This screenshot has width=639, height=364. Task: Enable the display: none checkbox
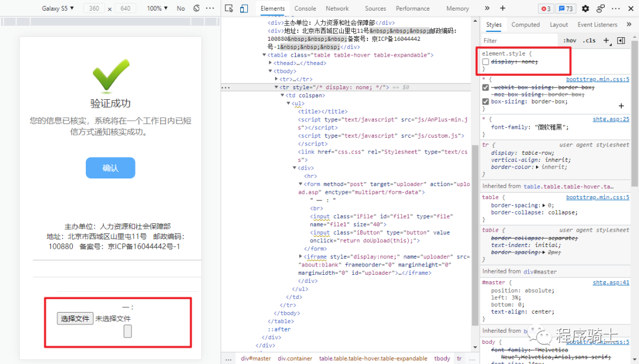pyautogui.click(x=486, y=61)
